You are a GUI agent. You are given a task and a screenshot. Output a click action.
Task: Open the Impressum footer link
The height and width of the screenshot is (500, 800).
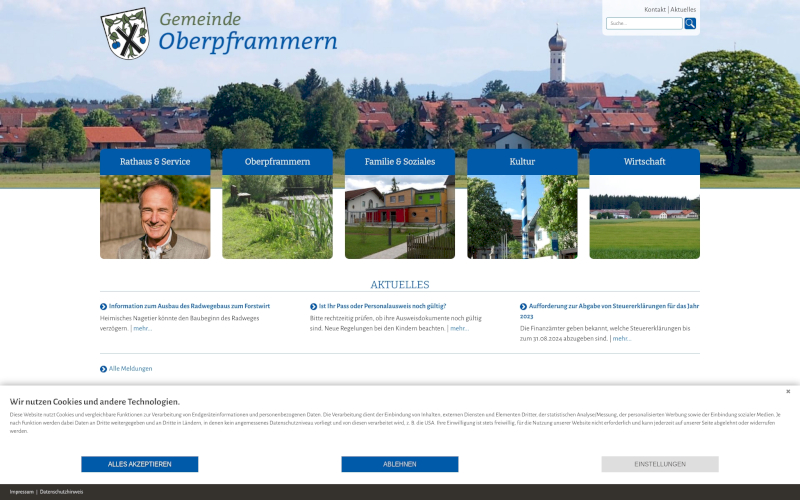(x=21, y=492)
